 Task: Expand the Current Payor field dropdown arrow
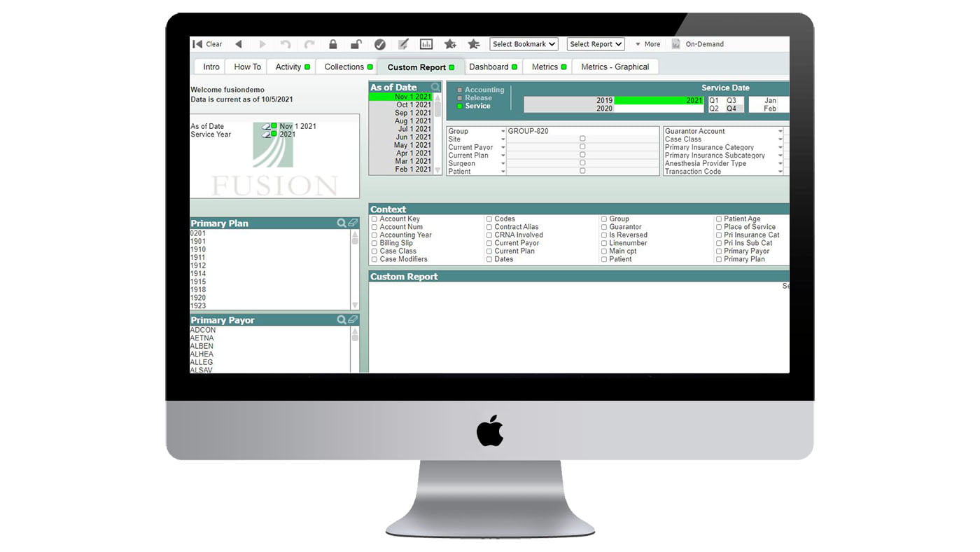pyautogui.click(x=503, y=148)
